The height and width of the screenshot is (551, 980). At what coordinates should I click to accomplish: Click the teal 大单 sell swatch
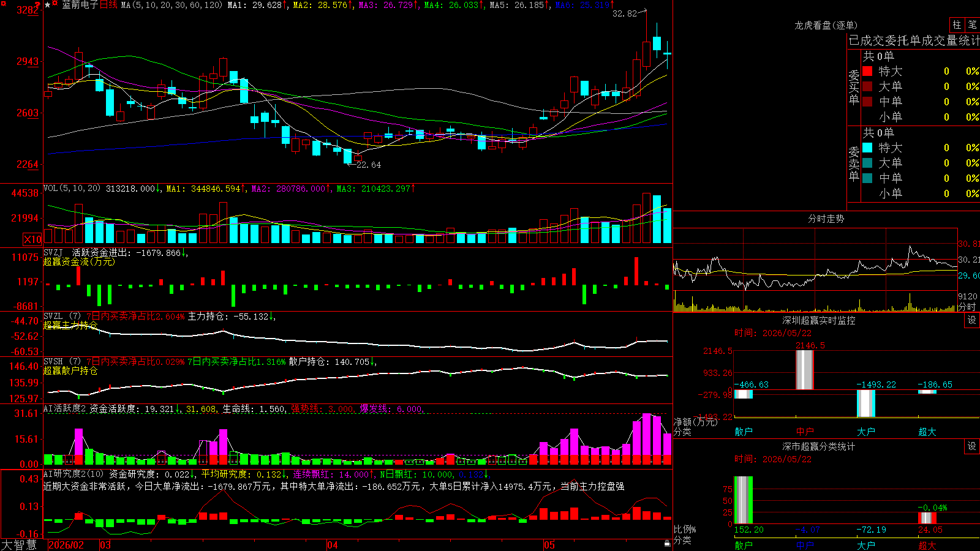click(867, 163)
